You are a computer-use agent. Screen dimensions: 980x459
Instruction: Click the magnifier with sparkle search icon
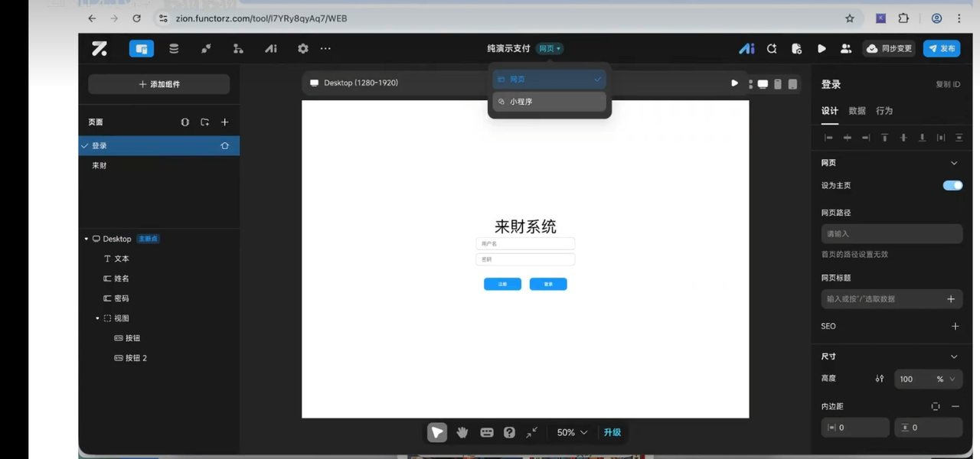[772, 48]
